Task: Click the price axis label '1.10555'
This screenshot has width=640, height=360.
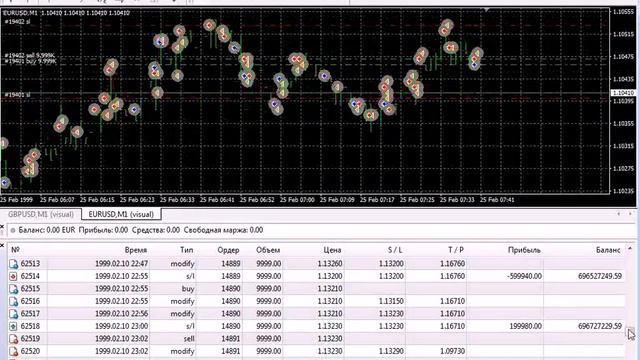Action: [623, 12]
